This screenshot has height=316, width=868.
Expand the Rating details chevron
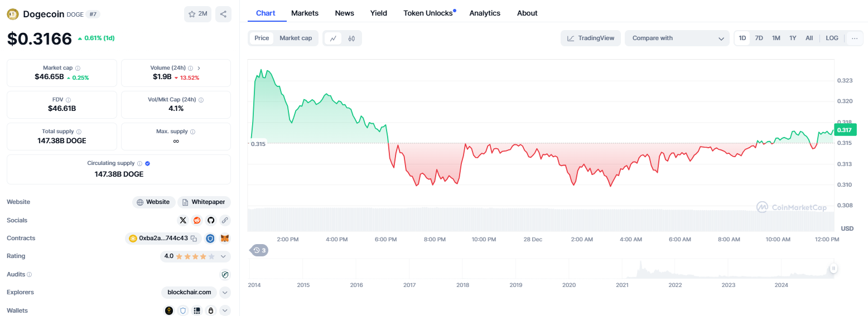(223, 256)
